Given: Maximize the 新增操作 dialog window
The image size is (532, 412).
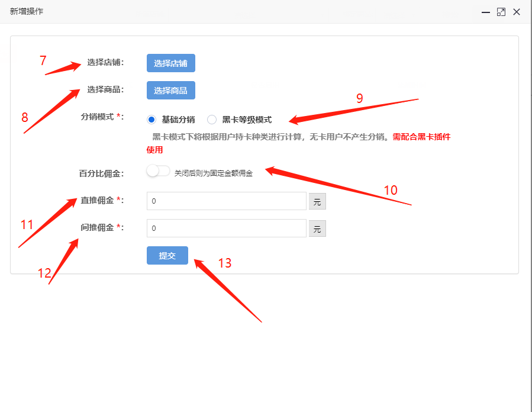Looking at the screenshot, I should click(501, 12).
